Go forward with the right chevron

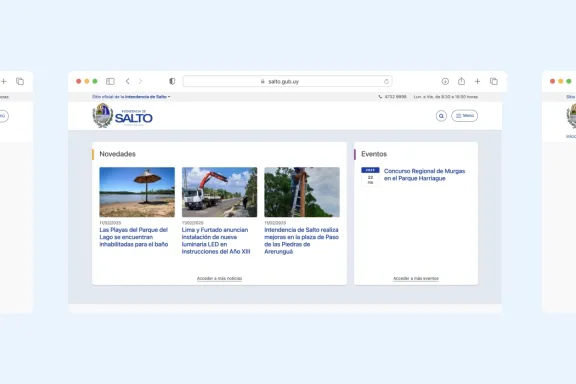[140, 81]
